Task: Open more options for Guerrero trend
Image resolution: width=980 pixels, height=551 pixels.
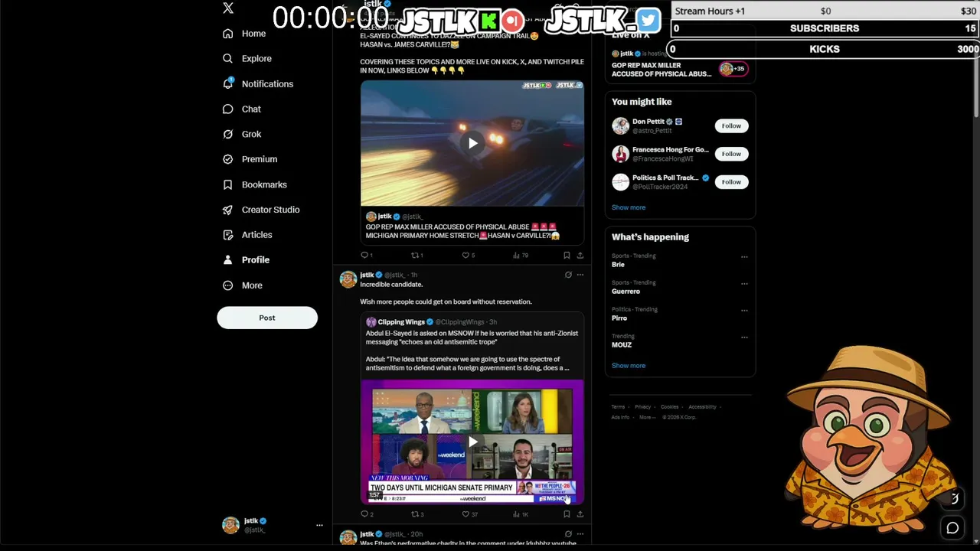Action: 744,284
